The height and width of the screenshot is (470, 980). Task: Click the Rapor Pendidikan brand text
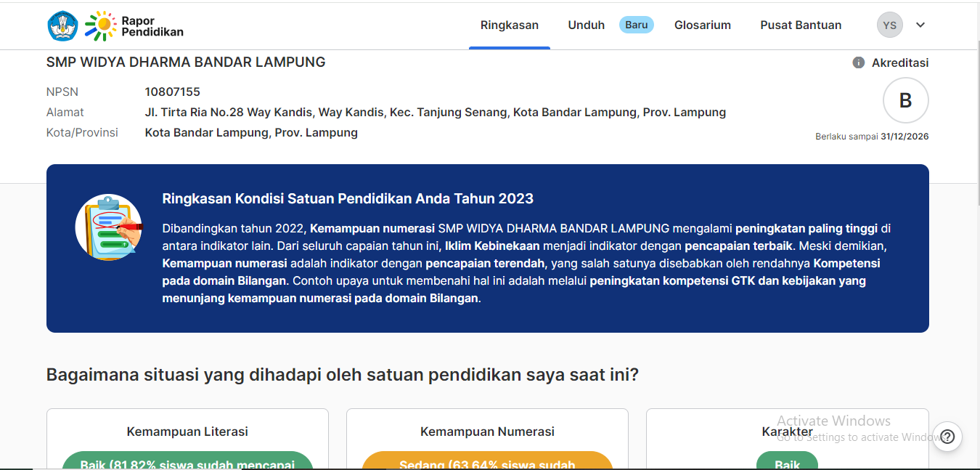(x=152, y=26)
